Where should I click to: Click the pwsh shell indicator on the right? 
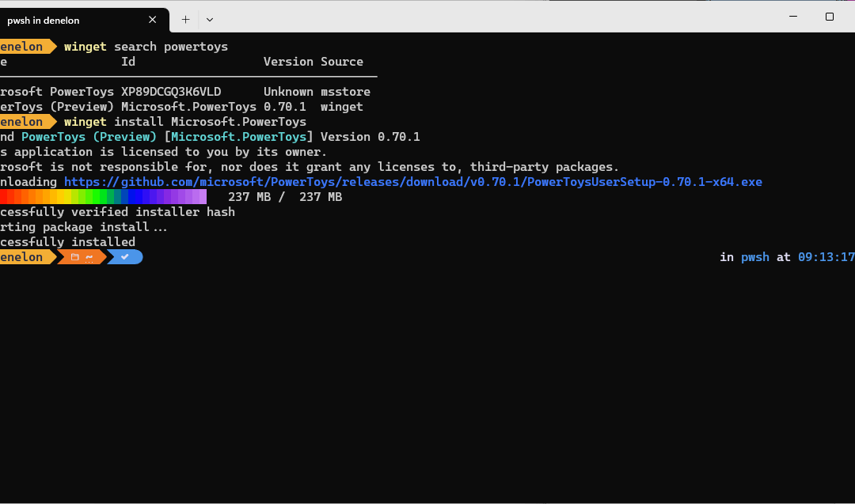pos(754,256)
